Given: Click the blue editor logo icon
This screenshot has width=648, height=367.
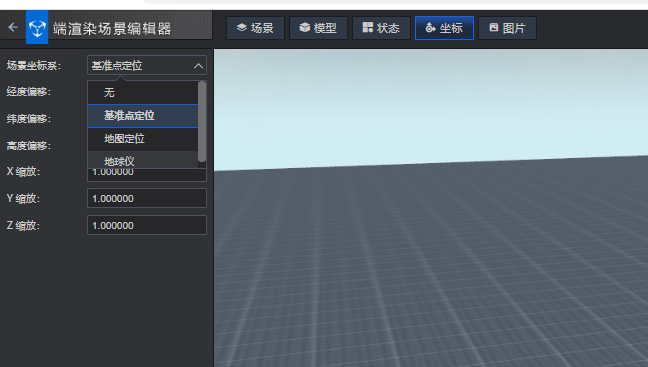Looking at the screenshot, I should pyautogui.click(x=37, y=27).
